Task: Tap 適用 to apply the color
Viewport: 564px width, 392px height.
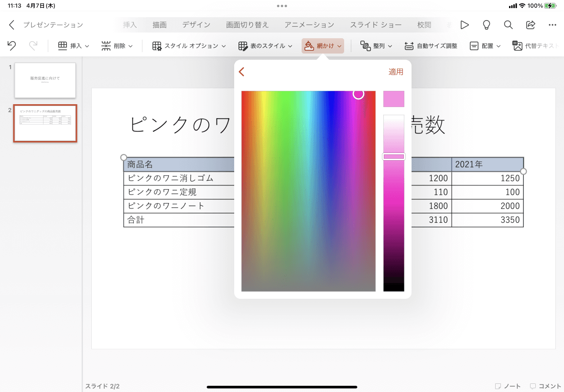Action: click(396, 72)
